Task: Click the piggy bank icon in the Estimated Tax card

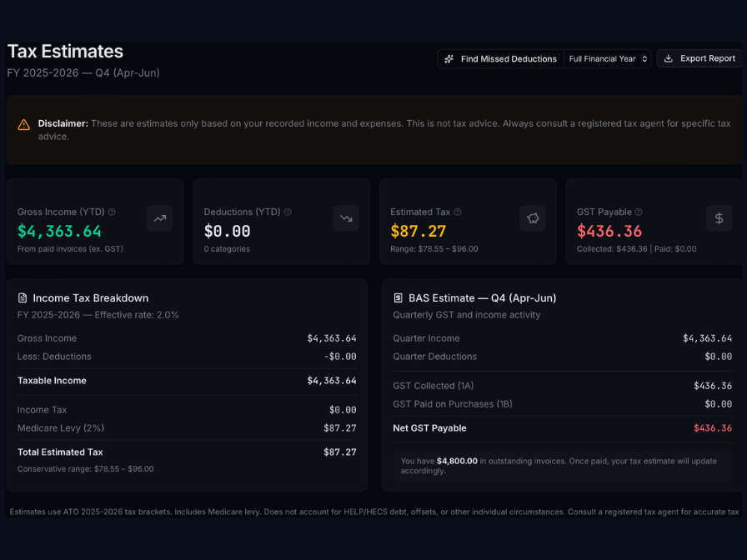Action: pyautogui.click(x=533, y=218)
